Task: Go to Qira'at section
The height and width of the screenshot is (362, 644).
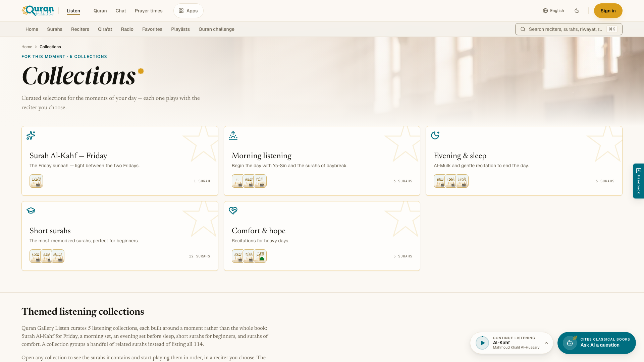Action: click(105, 29)
